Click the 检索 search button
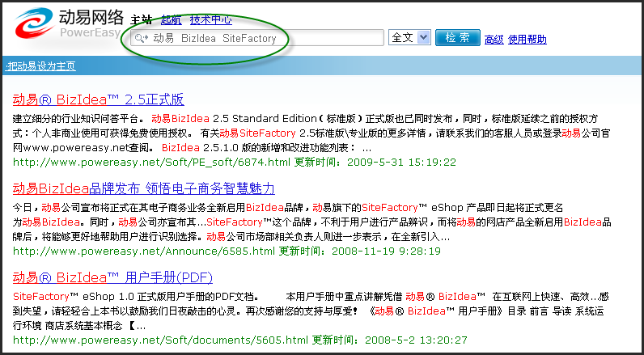 tap(457, 38)
